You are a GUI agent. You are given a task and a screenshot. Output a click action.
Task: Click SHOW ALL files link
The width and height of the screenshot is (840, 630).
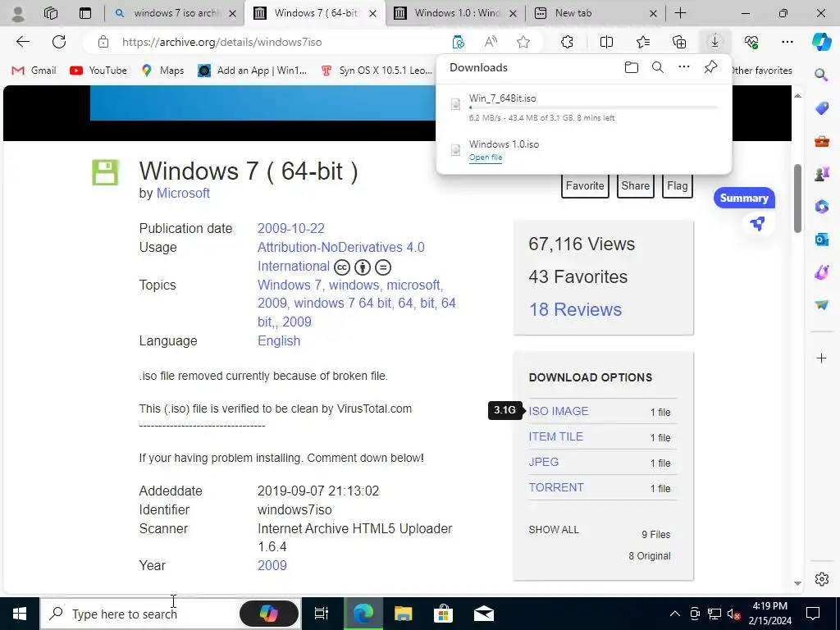(x=554, y=530)
